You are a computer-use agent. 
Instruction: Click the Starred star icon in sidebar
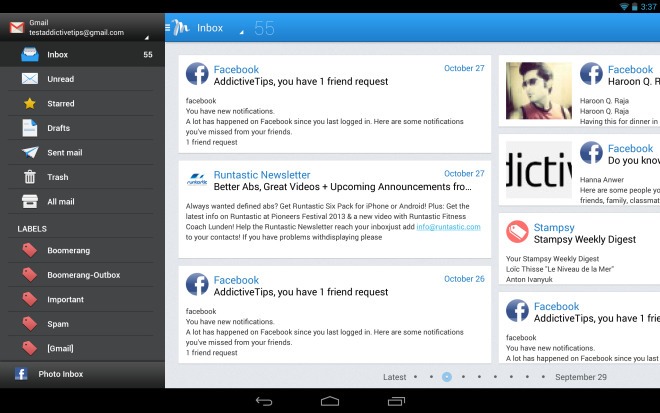29,103
